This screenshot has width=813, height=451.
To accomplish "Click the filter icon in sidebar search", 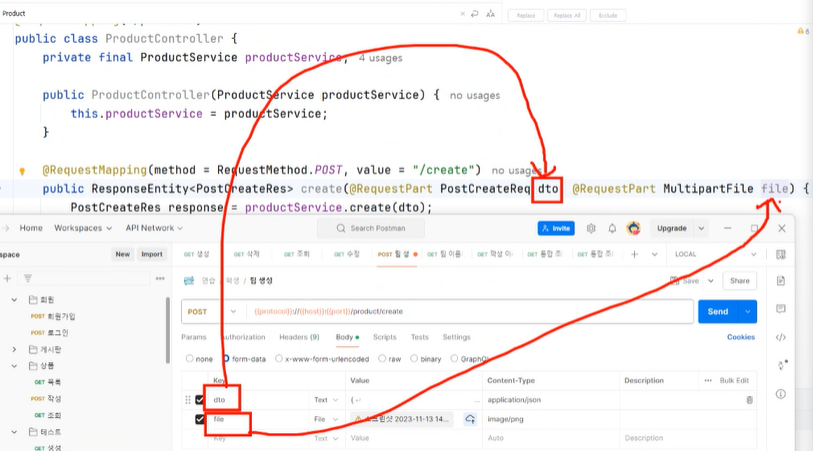I will [28, 278].
